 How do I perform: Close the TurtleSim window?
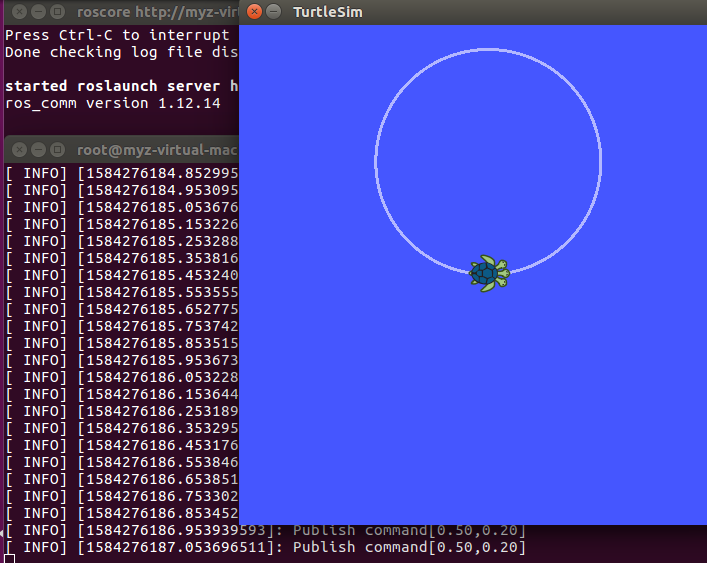254,12
